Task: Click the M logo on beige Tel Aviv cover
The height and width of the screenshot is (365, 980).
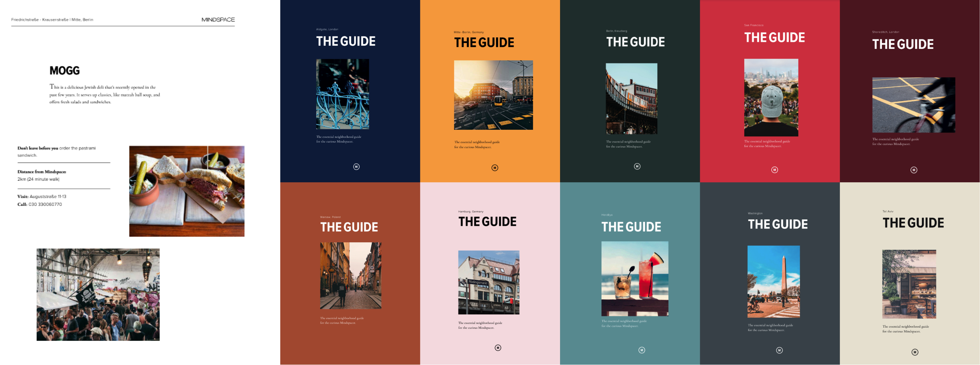Action: 915,352
